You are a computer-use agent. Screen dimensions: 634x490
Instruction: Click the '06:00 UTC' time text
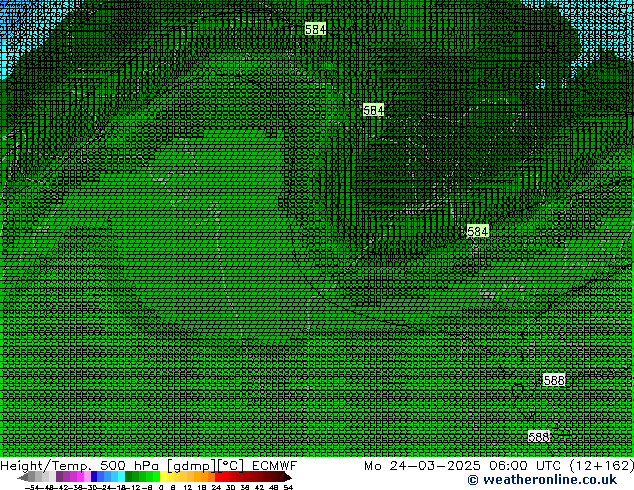click(x=524, y=466)
